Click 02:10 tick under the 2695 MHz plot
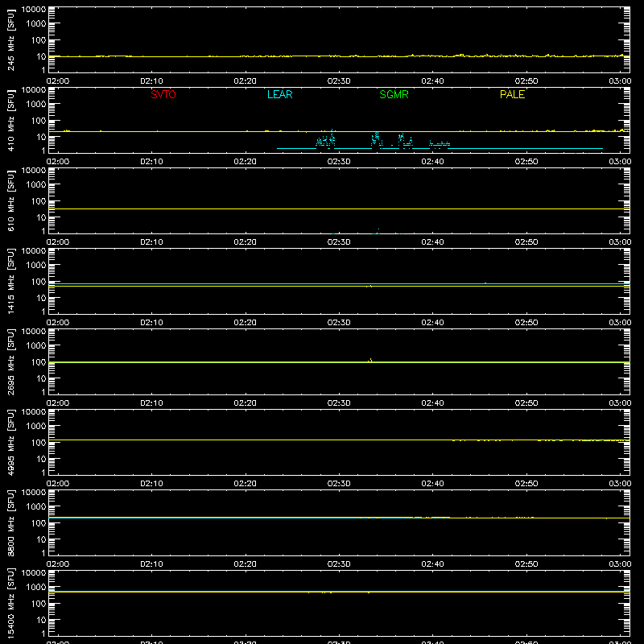This screenshot has width=644, height=644. tap(151, 403)
